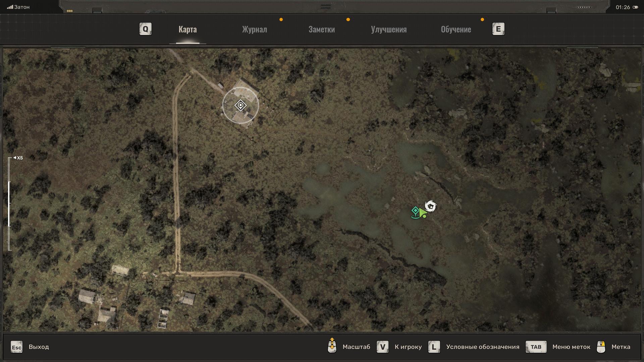This screenshot has height=362, width=644.
Task: Click the Журнал orange notification dot
Action: click(x=281, y=19)
